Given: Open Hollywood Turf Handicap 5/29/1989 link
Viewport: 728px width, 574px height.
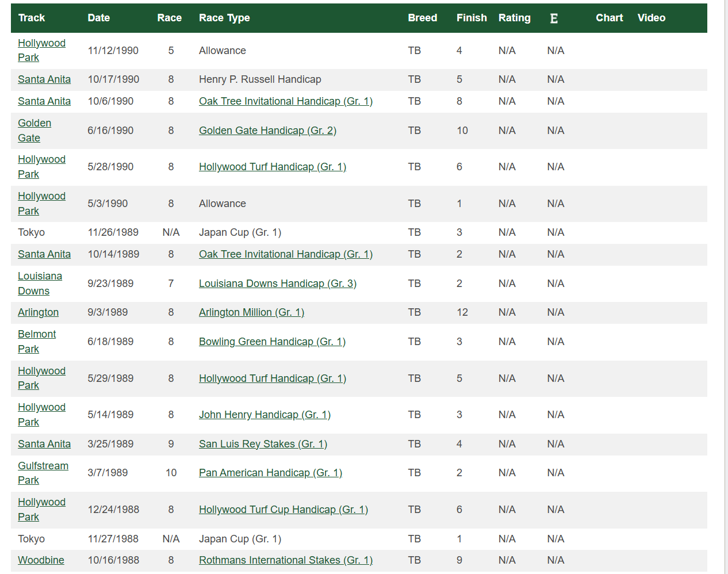Looking at the screenshot, I should (273, 378).
